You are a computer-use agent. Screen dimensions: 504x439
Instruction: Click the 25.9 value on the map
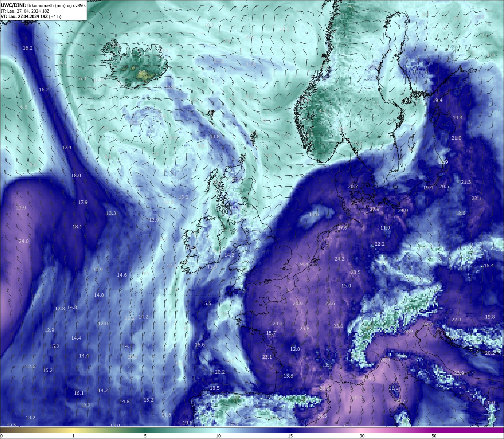[x=298, y=304]
